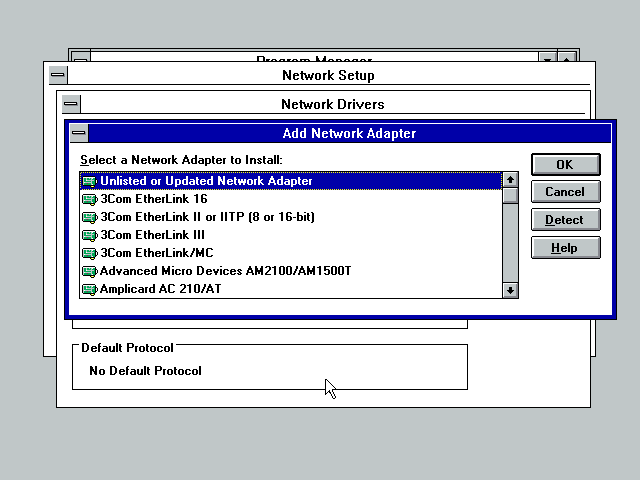Screen dimensions: 640x480
Task: Confirm adapter selection with OK
Action: click(566, 164)
